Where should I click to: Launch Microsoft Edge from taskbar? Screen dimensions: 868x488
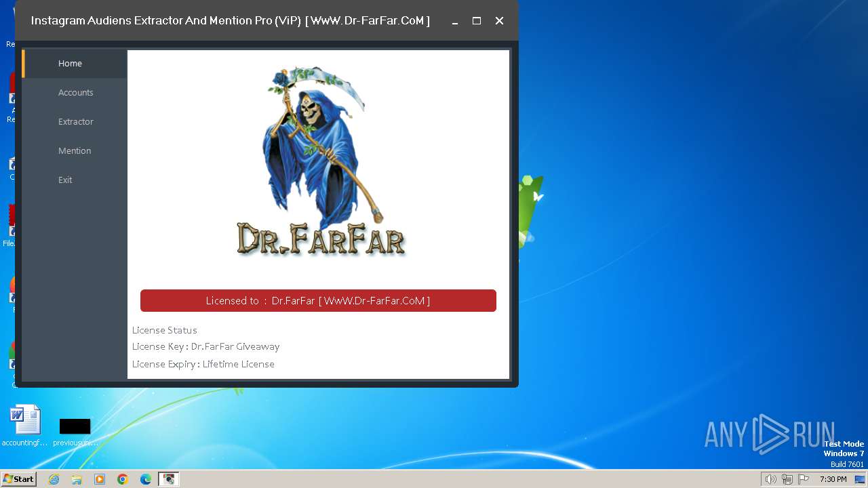click(x=146, y=479)
